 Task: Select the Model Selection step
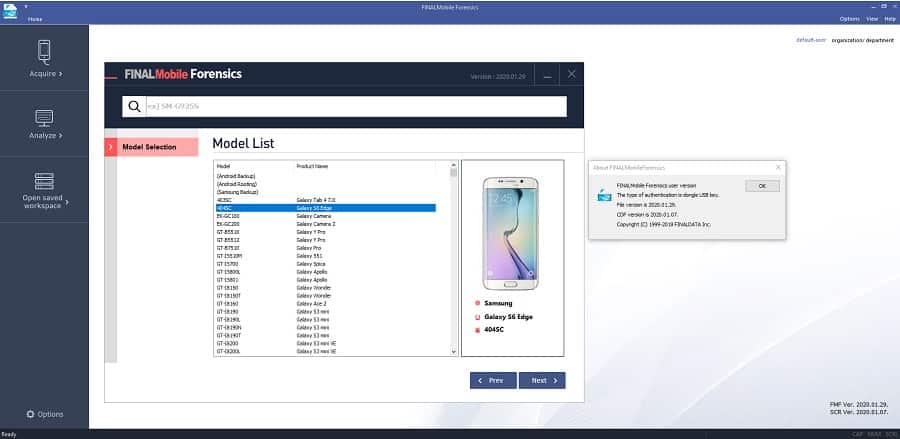click(152, 147)
